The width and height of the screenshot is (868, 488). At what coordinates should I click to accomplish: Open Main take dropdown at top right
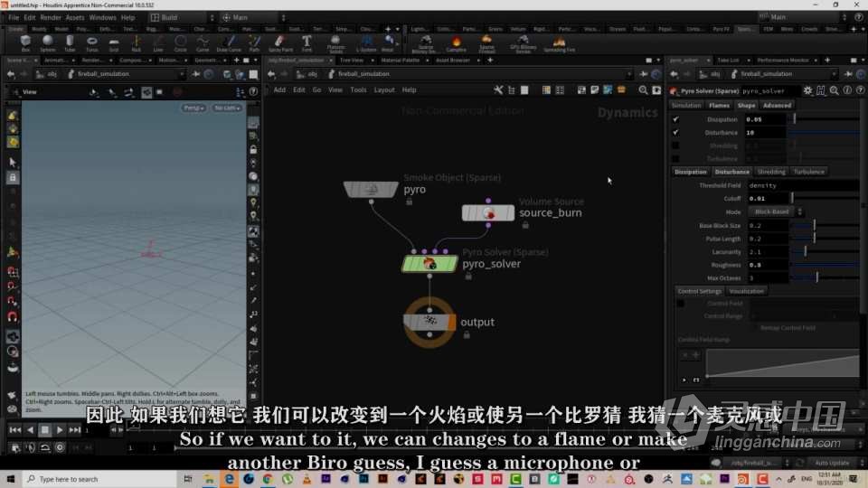[x=803, y=17]
